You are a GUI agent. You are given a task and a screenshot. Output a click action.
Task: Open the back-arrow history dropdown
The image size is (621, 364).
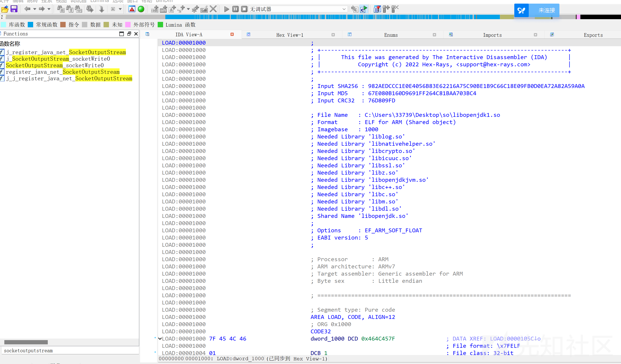click(x=35, y=9)
